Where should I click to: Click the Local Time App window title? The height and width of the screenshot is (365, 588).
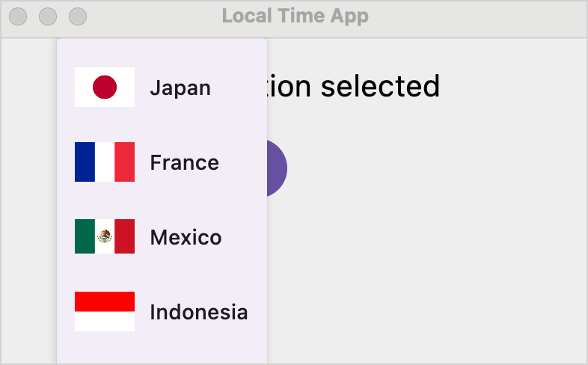(x=295, y=16)
